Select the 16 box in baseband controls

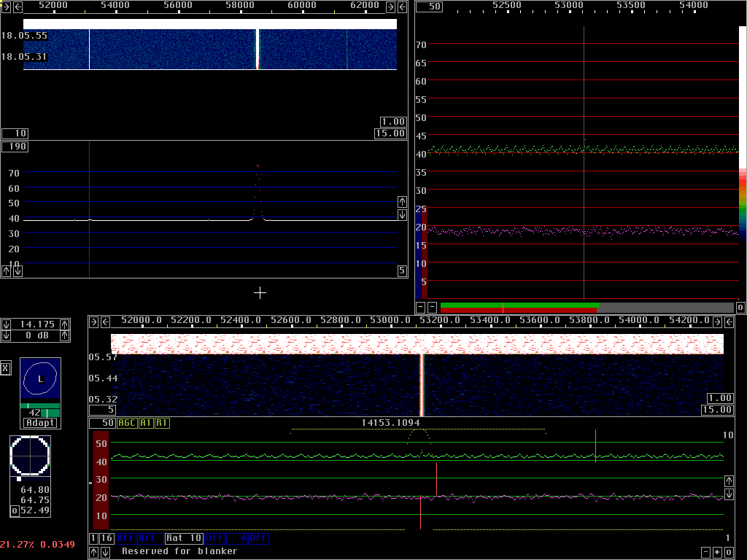point(107,539)
